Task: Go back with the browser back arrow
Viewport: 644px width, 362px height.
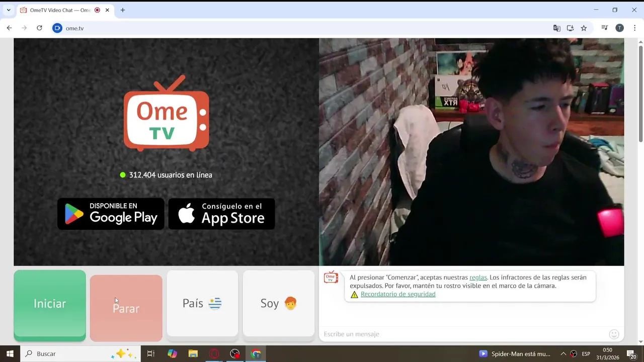Action: click(x=9, y=28)
